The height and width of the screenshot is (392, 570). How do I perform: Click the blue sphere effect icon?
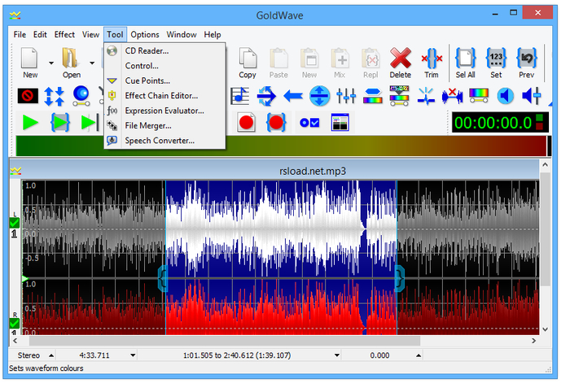tap(81, 96)
